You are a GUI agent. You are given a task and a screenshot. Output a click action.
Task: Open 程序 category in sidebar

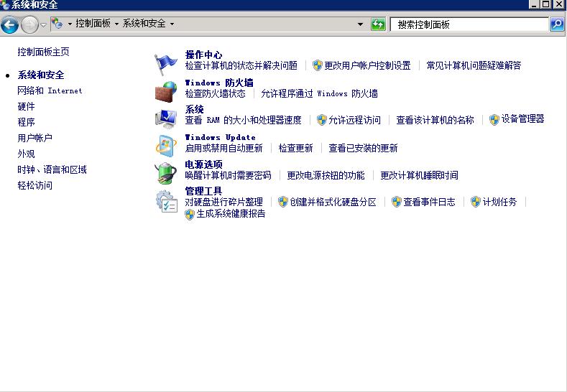[26, 122]
